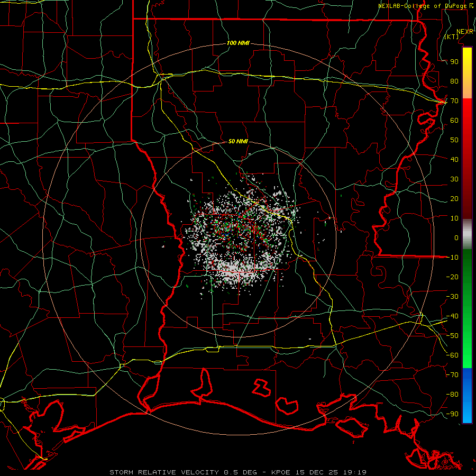Click the storm relative velocity caption at bottom
This screenshot has height=476, width=476.
[x=238, y=472]
